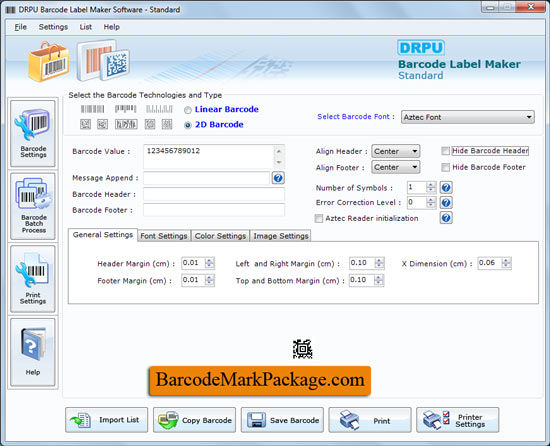Click help icon for Aztec Reader initialization
Viewport: 550px width, 446px height.
point(446,218)
